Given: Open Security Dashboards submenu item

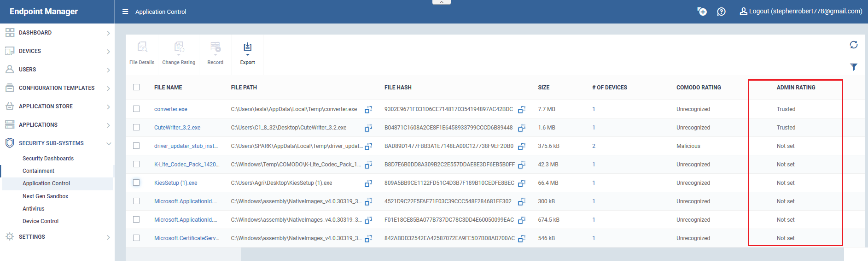Looking at the screenshot, I should pyautogui.click(x=48, y=159).
